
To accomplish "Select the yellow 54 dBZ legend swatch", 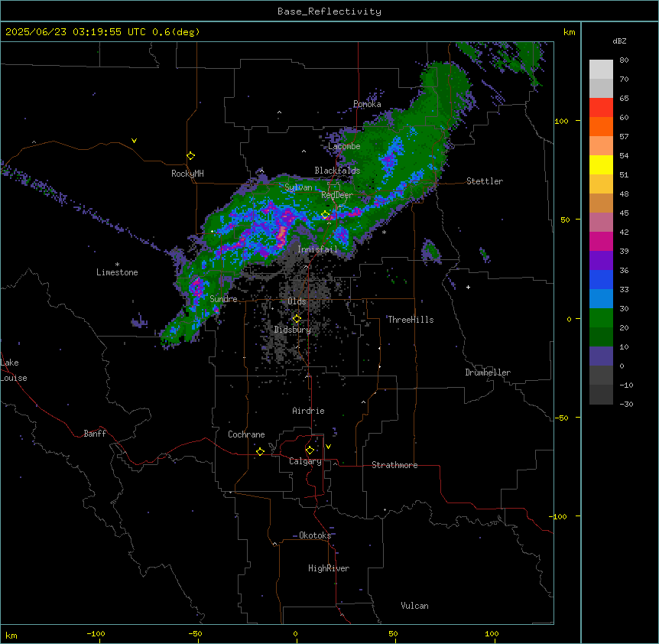I will click(x=601, y=164).
